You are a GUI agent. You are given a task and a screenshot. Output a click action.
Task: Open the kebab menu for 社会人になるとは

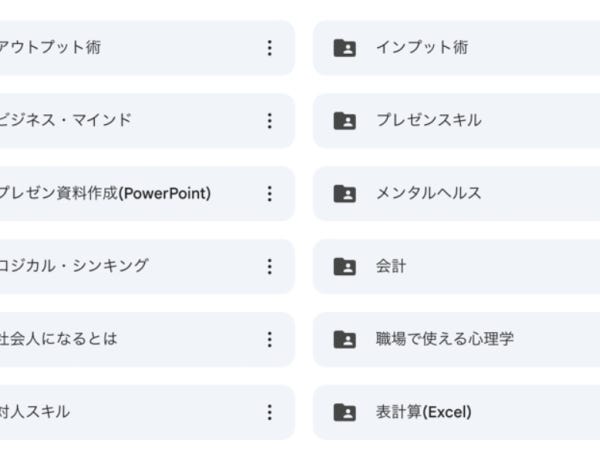pyautogui.click(x=269, y=339)
